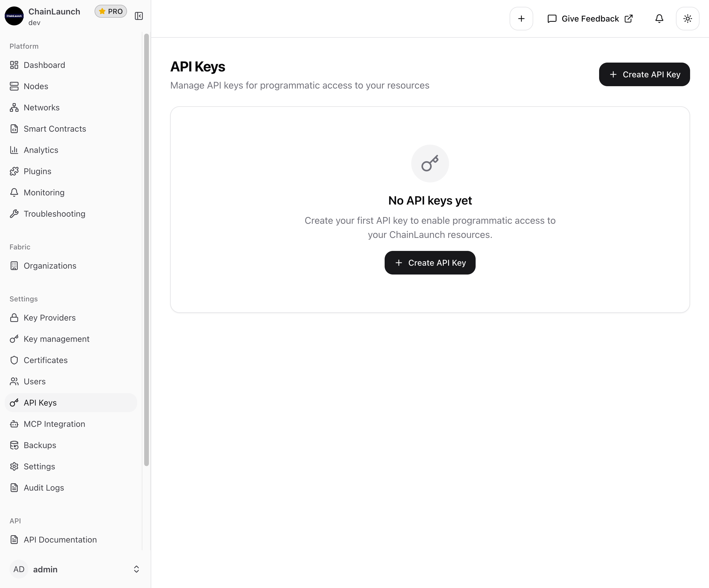Open Smart Contracts file icon
Image resolution: width=709 pixels, height=588 pixels.
pyautogui.click(x=14, y=129)
